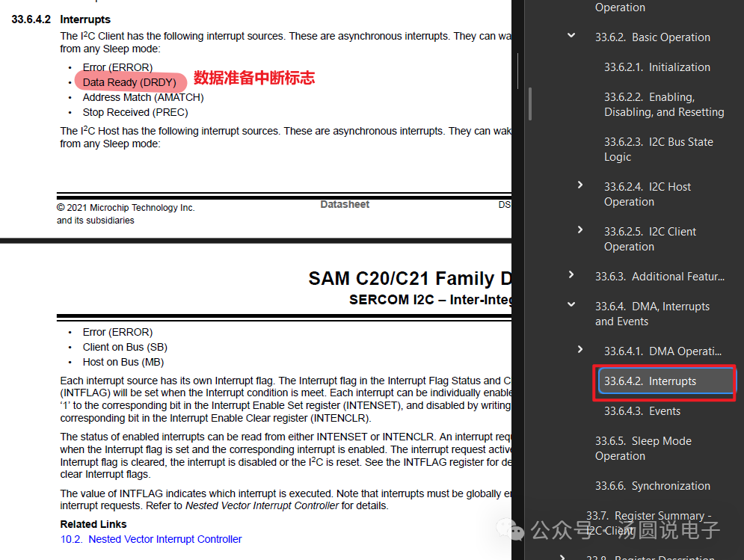Expand the 33.8 Register Description chevron
744x560 pixels.
[563, 557]
